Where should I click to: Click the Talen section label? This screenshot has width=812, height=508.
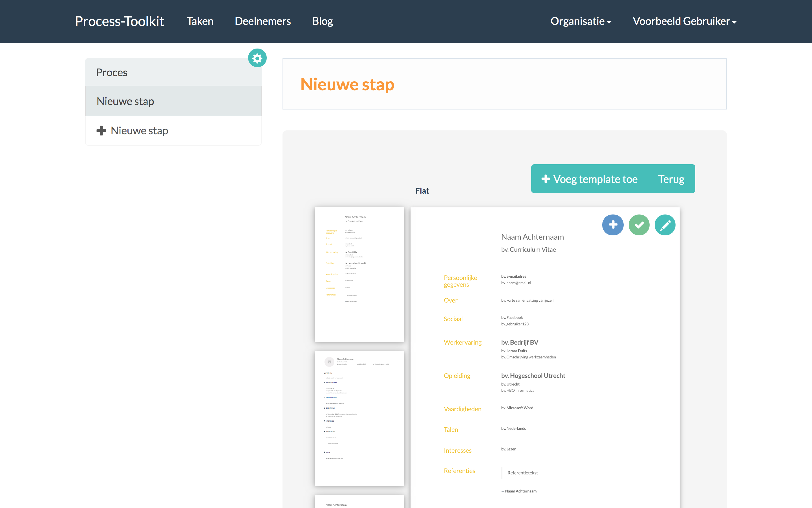(x=451, y=429)
